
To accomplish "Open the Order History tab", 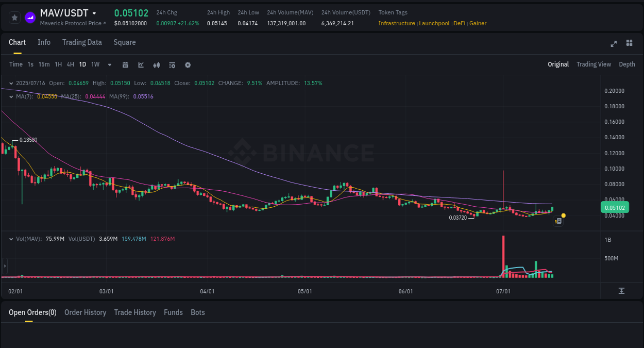I will pos(85,312).
